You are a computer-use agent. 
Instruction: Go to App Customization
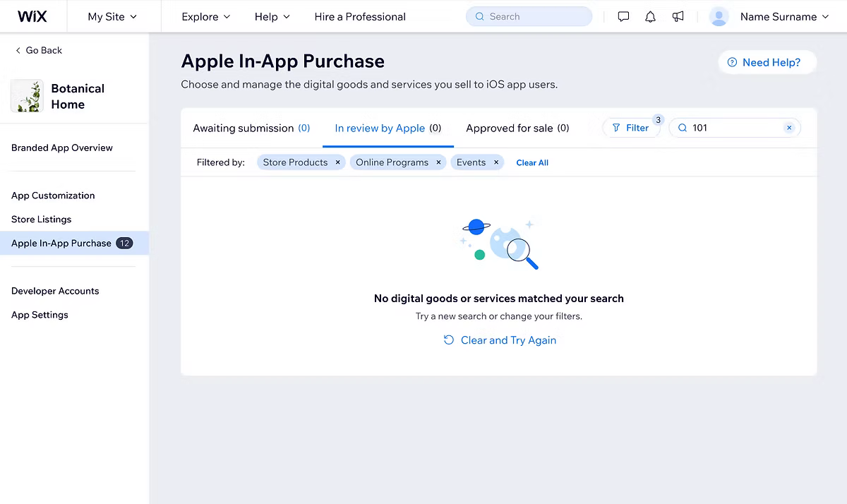(53, 196)
